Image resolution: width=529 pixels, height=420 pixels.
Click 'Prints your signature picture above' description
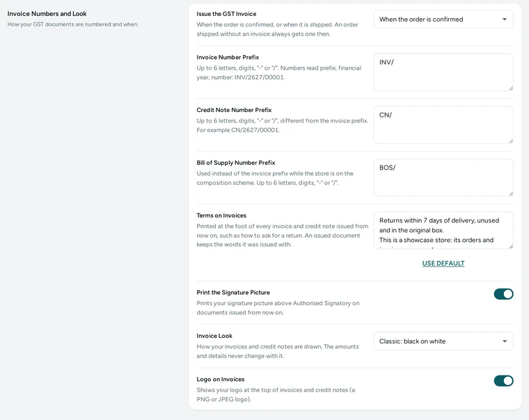pyautogui.click(x=278, y=308)
